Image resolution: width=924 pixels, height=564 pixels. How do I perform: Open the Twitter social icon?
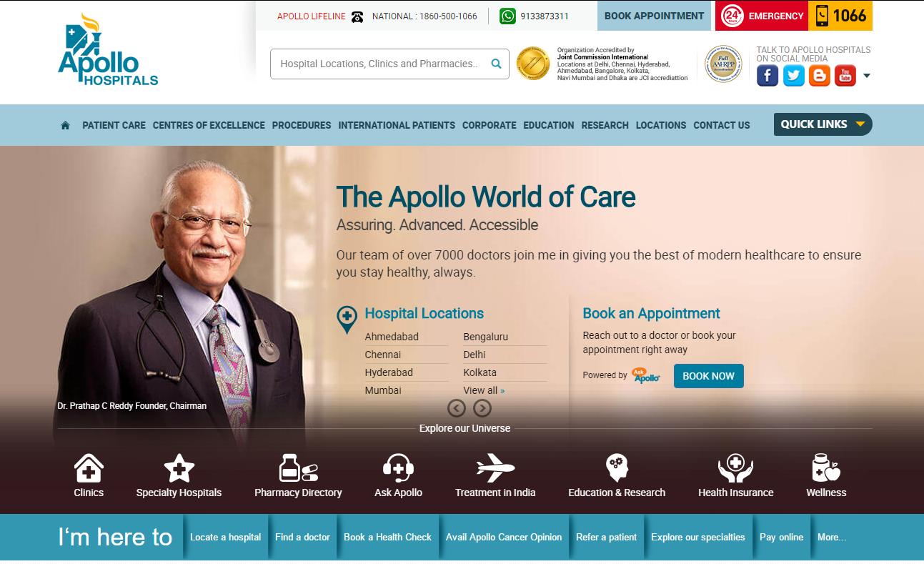click(x=793, y=76)
